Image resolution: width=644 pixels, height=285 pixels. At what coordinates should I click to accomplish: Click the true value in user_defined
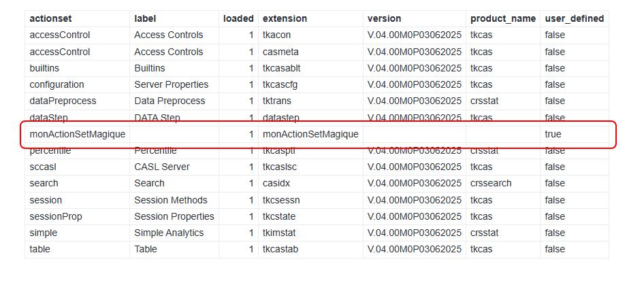click(x=553, y=134)
